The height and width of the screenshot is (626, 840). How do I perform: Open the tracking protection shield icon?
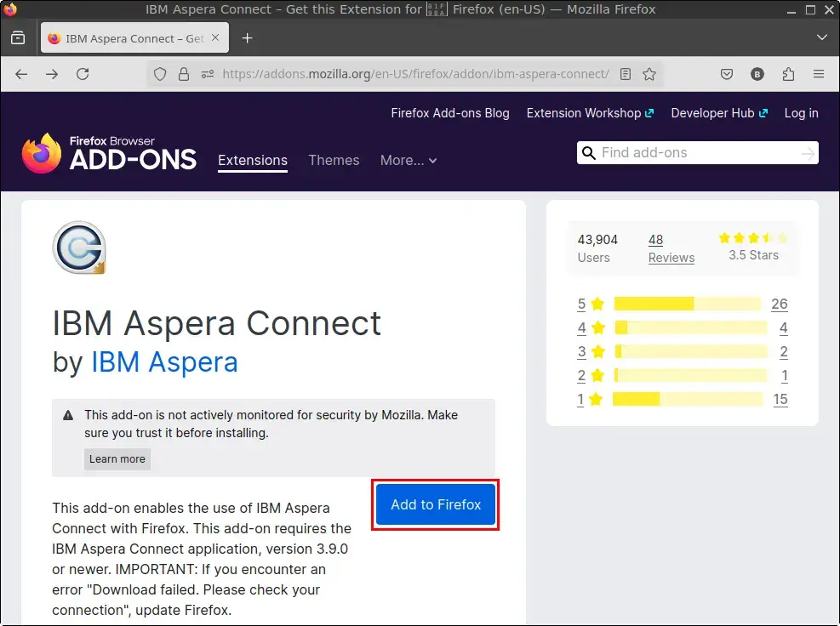click(160, 74)
